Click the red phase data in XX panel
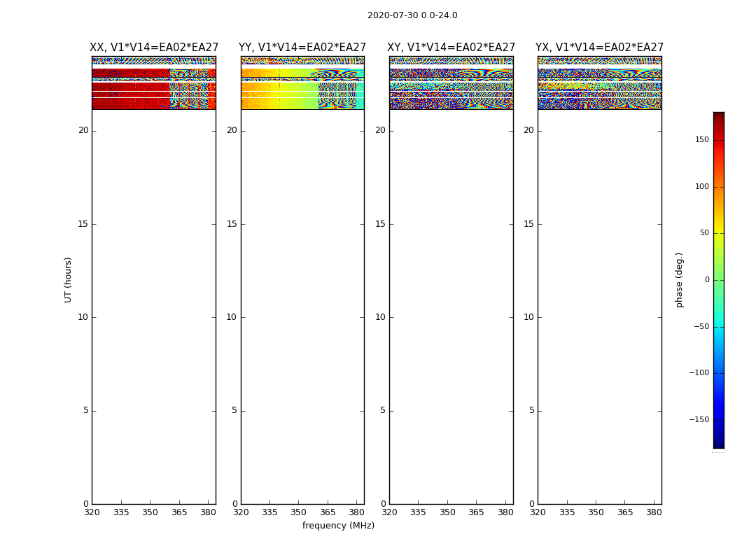The width and height of the screenshot is (735, 560). 129,87
